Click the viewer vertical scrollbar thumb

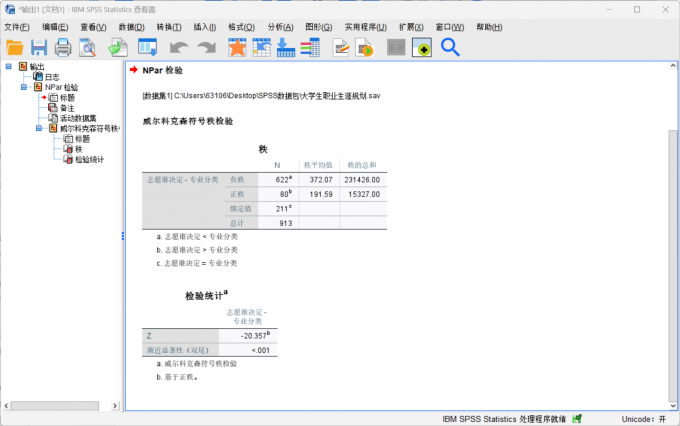pos(673,265)
